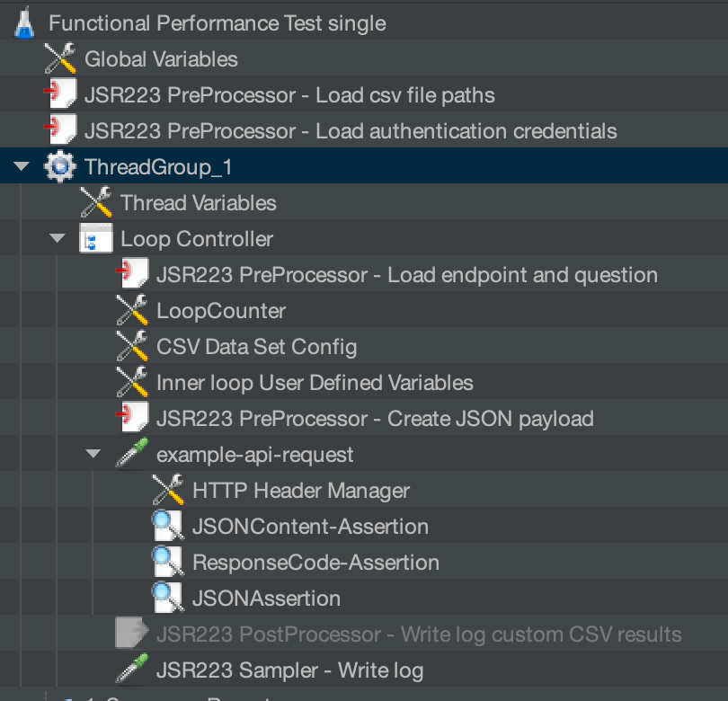728x701 pixels.
Task: Click the HTTP Header Manager wrench icon
Action: click(168, 491)
